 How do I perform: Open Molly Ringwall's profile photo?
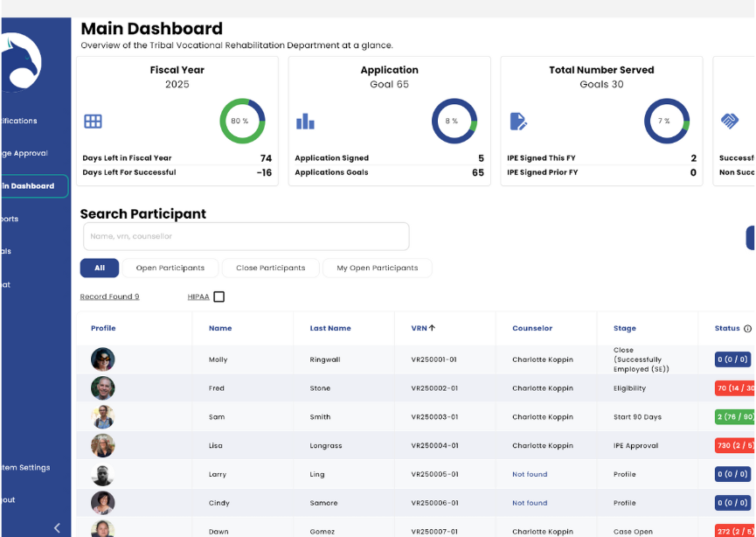pos(102,359)
